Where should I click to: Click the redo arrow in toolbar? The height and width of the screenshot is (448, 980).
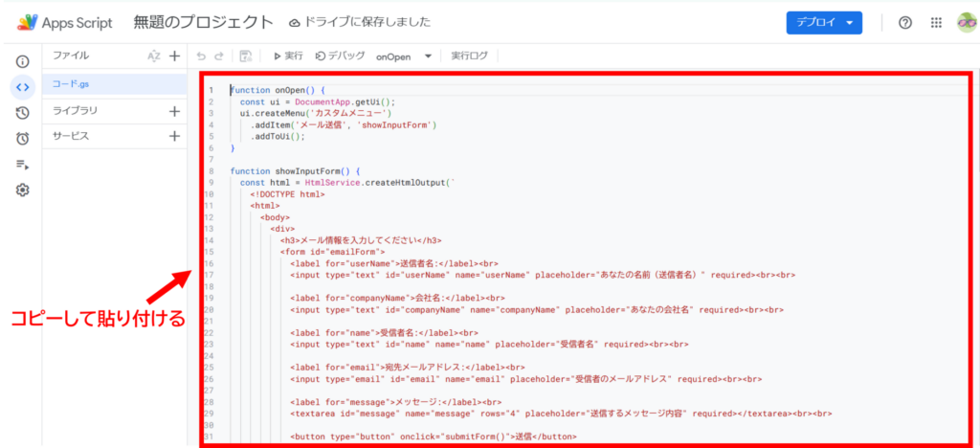219,56
